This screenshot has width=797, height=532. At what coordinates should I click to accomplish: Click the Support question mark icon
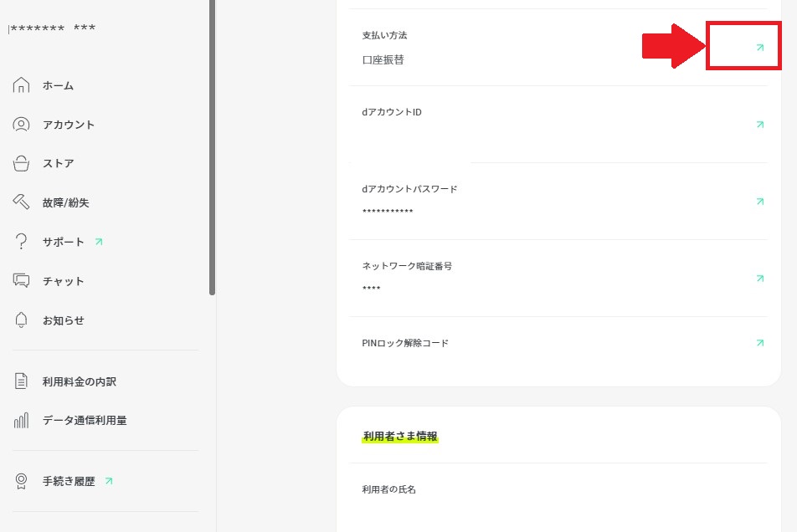22,242
